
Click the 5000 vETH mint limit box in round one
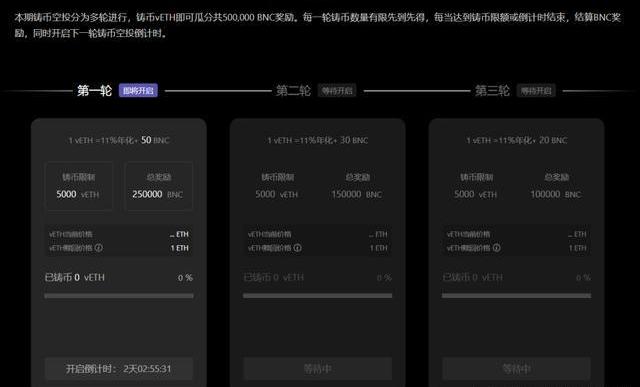[79, 186]
